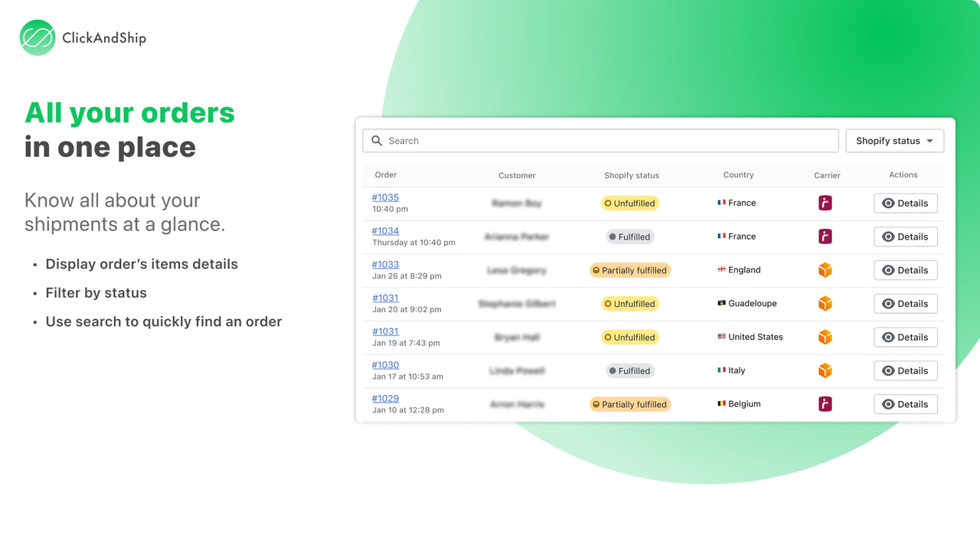The height and width of the screenshot is (551, 980).
Task: Select the carrier icon on Bryan Hall's order
Action: 825,337
